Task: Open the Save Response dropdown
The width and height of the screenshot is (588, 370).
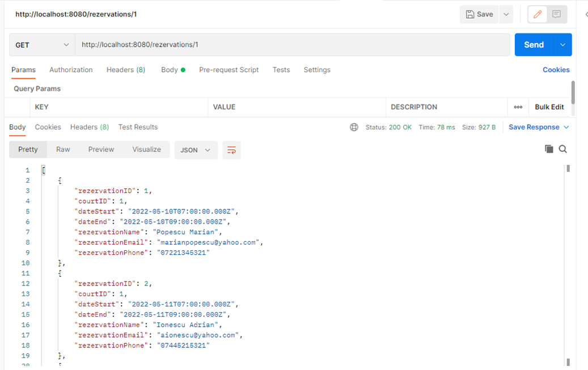Action: point(538,127)
